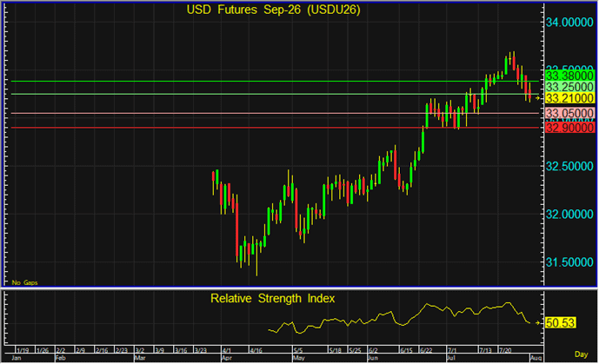Click the 7/1 date label
Image resolution: width=599 pixels, height=364 pixels.
(x=452, y=350)
